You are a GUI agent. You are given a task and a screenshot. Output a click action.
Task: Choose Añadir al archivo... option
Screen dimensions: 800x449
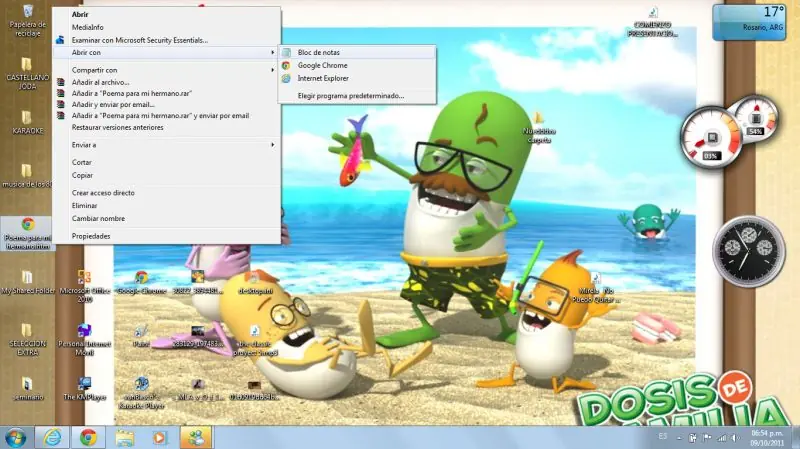pyautogui.click(x=166, y=82)
